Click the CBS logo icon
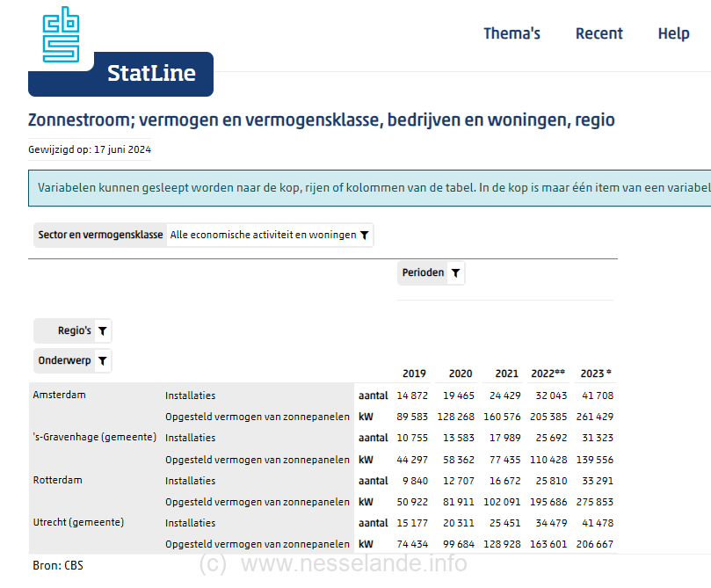The image size is (711, 588). [61, 34]
